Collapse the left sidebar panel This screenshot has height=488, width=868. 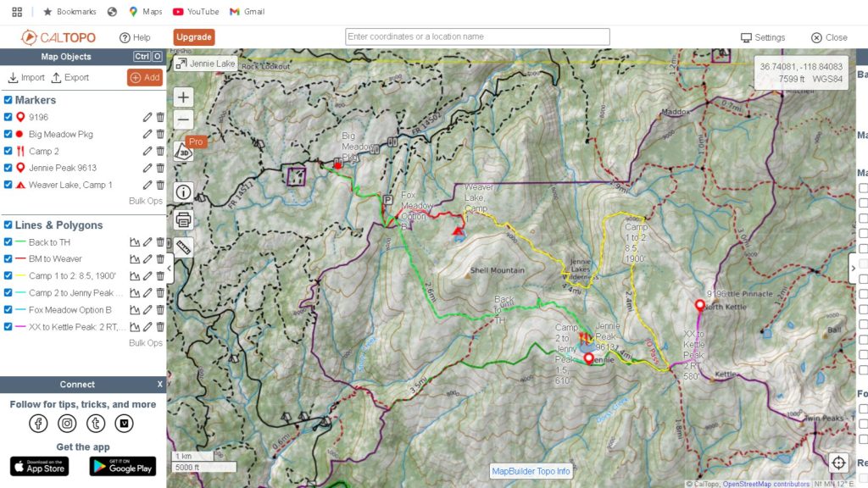pyautogui.click(x=170, y=269)
